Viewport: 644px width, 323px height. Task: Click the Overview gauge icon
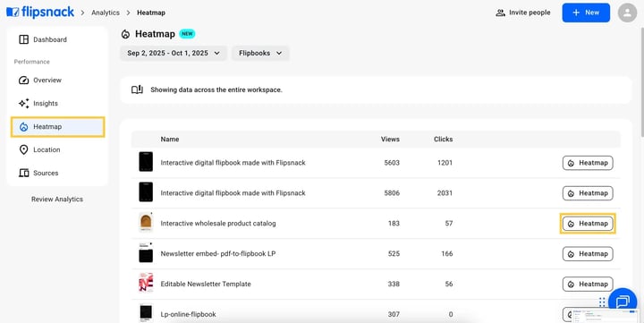[x=24, y=81]
